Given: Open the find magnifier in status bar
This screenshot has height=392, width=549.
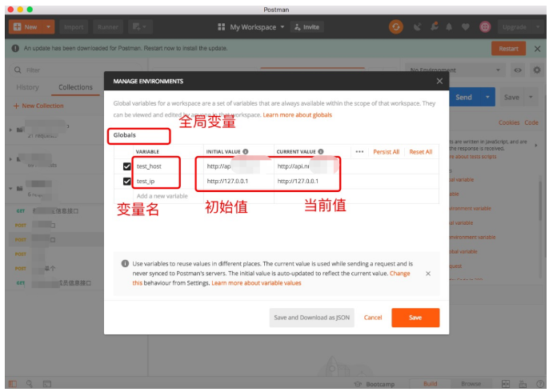Looking at the screenshot, I should point(30,384).
